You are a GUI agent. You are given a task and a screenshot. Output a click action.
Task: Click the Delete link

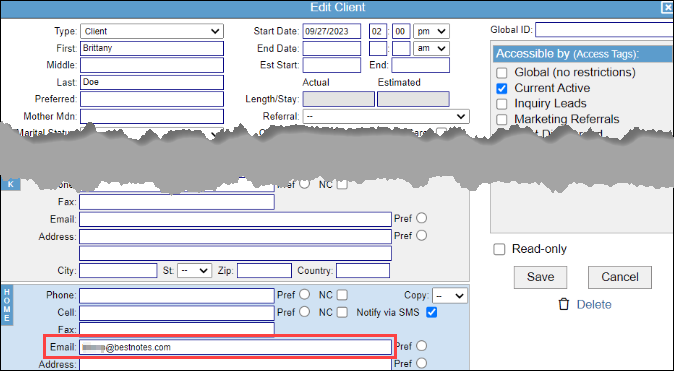[x=594, y=304]
